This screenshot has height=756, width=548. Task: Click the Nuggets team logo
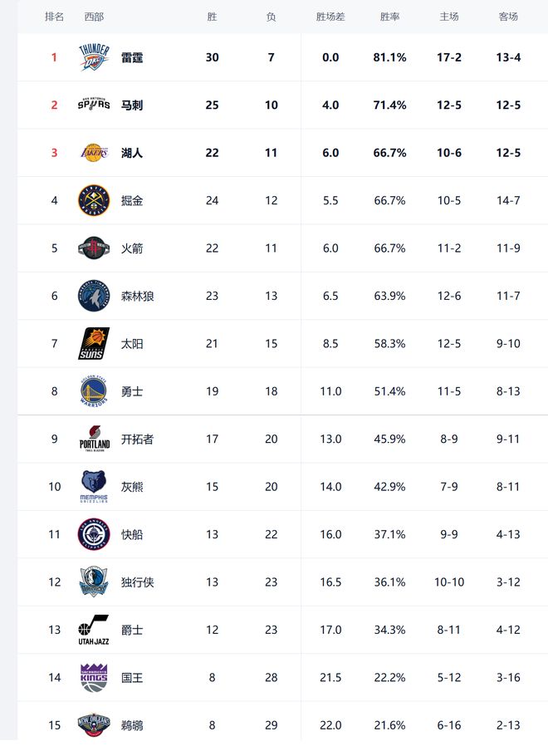click(93, 200)
